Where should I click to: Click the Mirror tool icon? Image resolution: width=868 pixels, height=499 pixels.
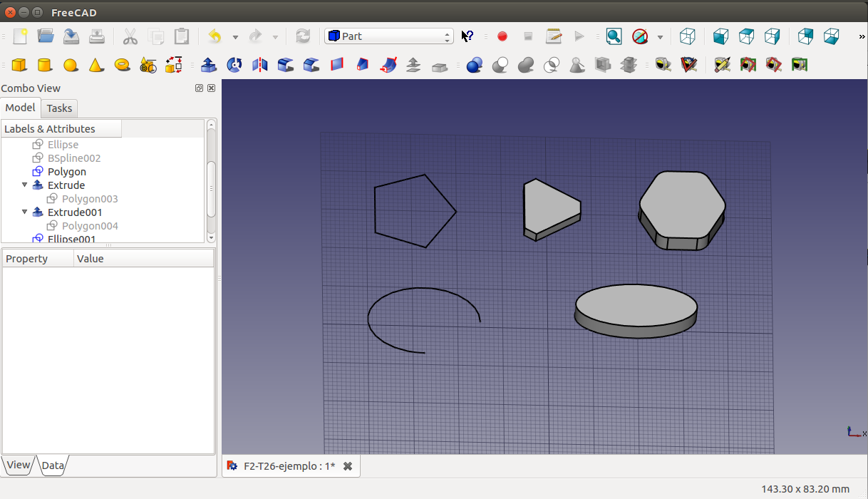[x=260, y=66]
